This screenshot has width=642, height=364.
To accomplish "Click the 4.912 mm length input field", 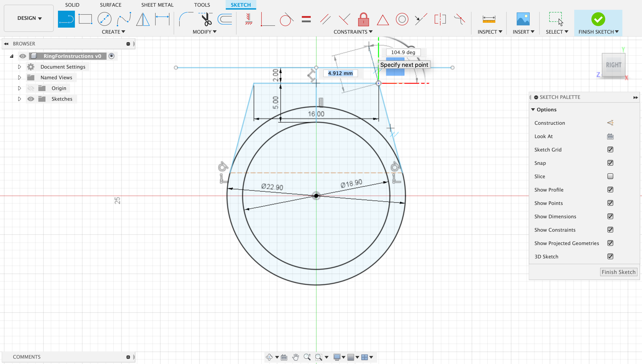I will pos(340,73).
